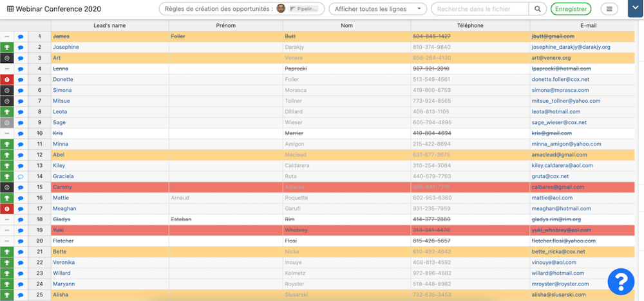Click the black status icon for Mitsue

pyautogui.click(x=6, y=101)
